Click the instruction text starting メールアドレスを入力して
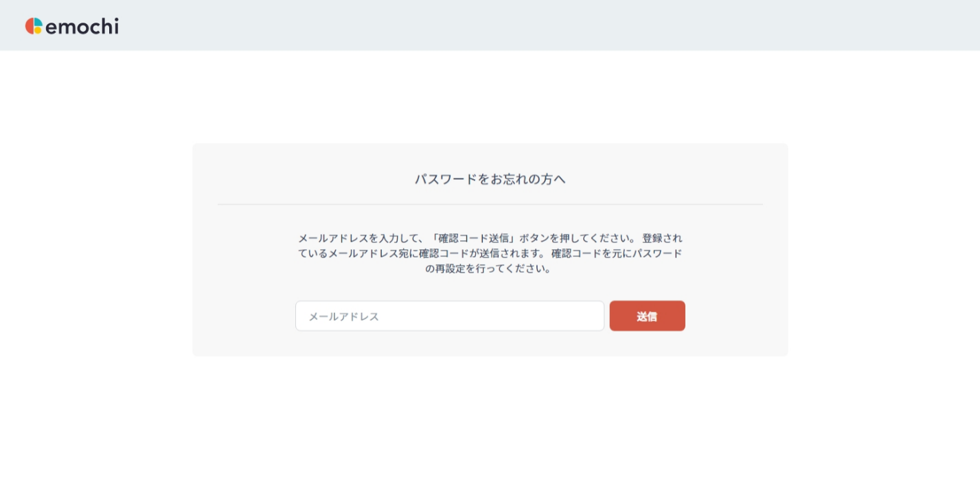The width and height of the screenshot is (980, 497). click(x=490, y=253)
